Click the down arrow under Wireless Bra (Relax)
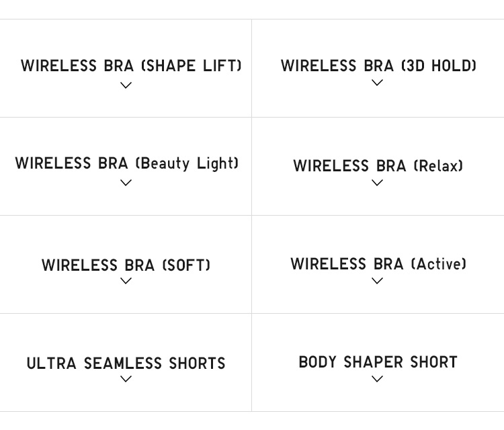 377,183
